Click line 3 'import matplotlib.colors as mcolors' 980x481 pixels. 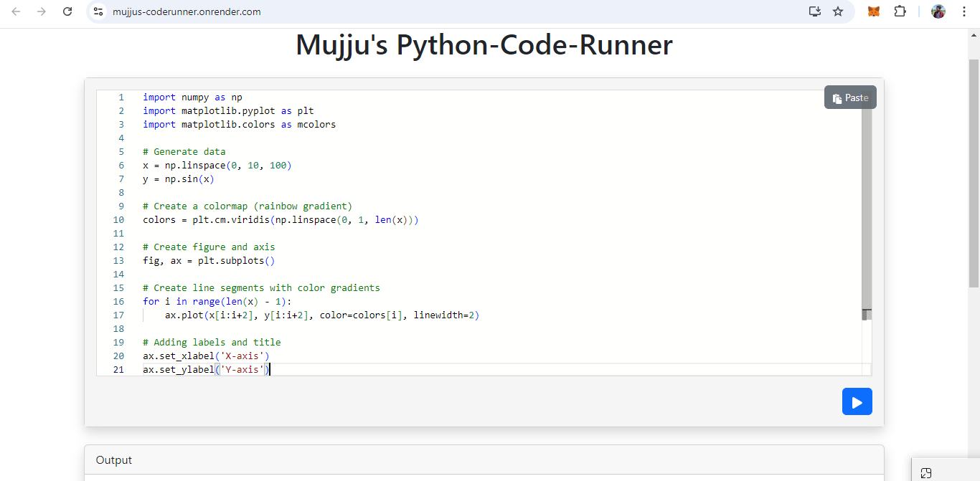[x=239, y=124]
